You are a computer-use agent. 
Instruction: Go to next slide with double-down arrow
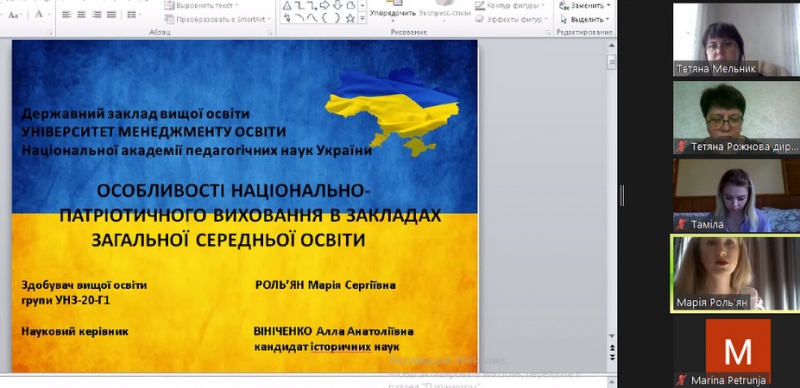click(612, 356)
